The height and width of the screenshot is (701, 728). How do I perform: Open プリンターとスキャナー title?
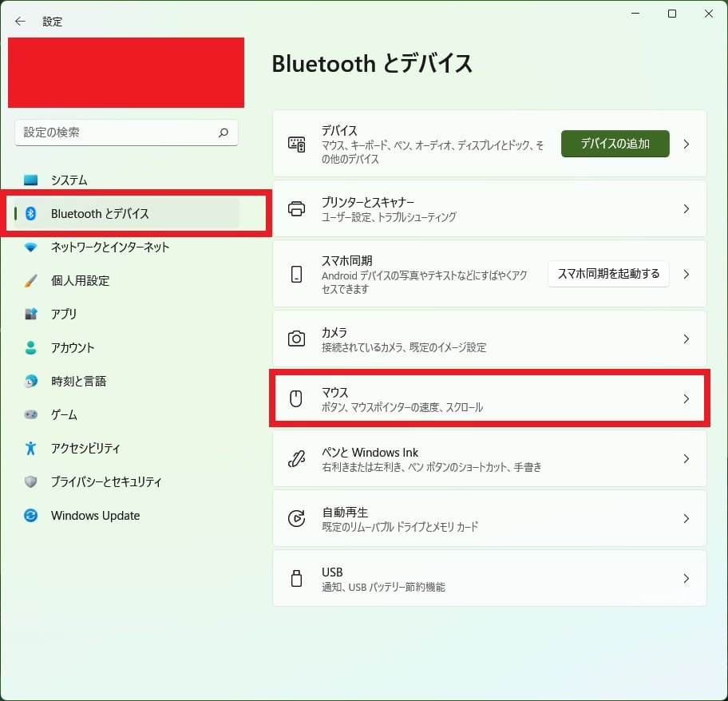pyautogui.click(x=368, y=202)
